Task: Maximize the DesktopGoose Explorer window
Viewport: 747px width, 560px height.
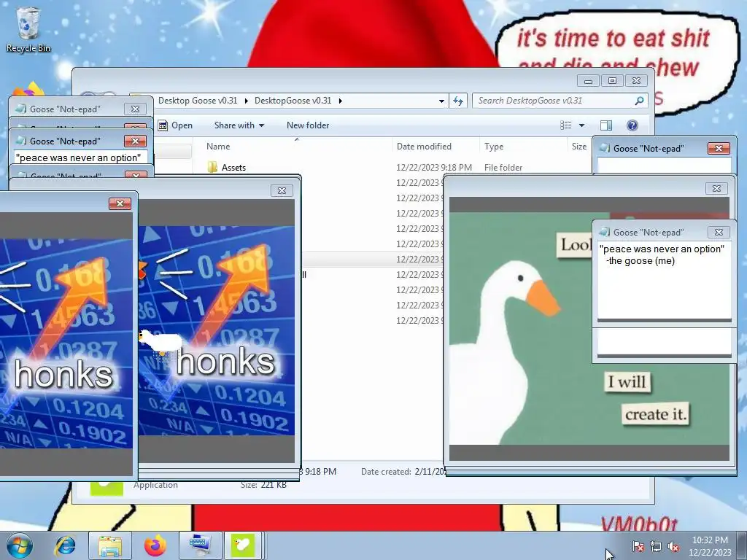Action: pyautogui.click(x=612, y=80)
